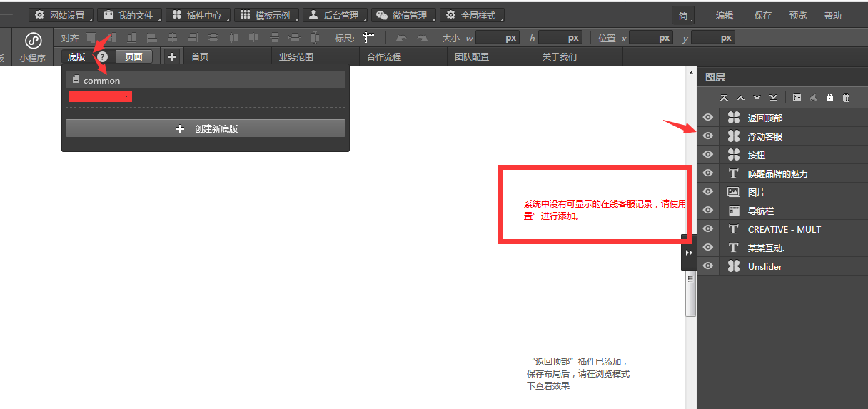Open the 网站设置 dropdown menu
The width and height of the screenshot is (868, 409).
coord(61,15)
